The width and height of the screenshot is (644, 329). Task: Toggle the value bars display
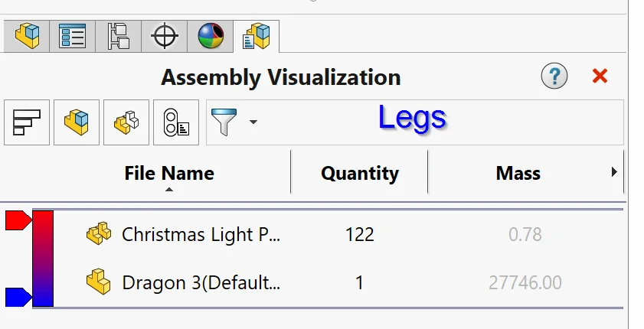point(27,122)
